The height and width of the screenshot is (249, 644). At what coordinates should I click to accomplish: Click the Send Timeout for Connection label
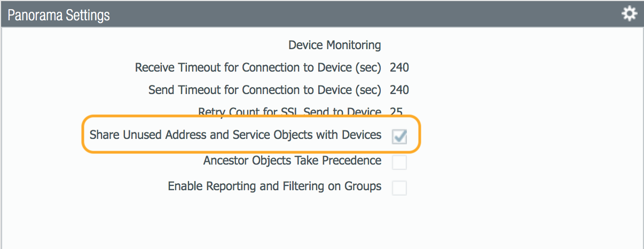pyautogui.click(x=264, y=90)
